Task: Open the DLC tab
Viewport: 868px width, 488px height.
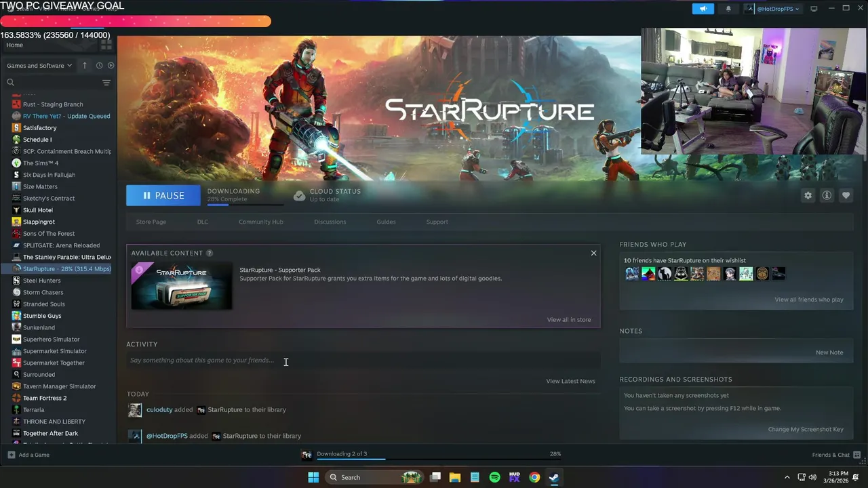Action: pyautogui.click(x=203, y=222)
